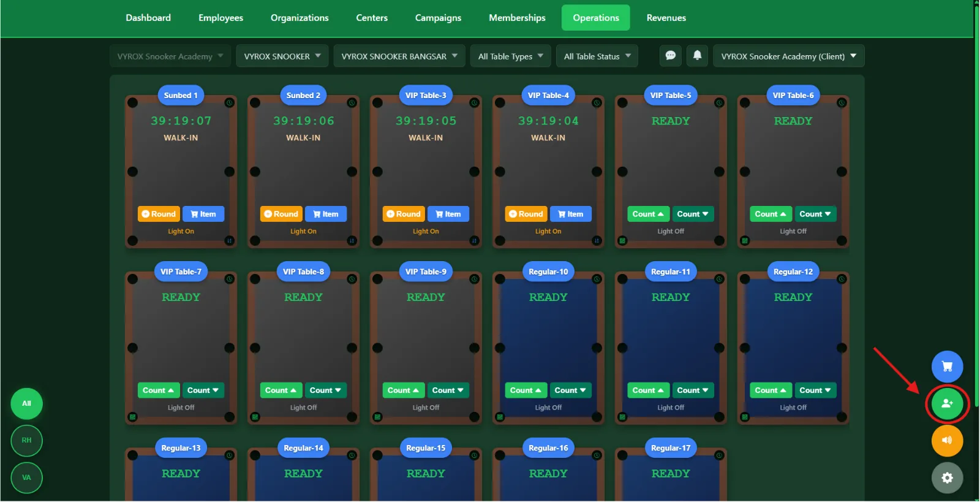Expand the VYROX SNOOKER BANGSAR dropdown

tap(399, 56)
